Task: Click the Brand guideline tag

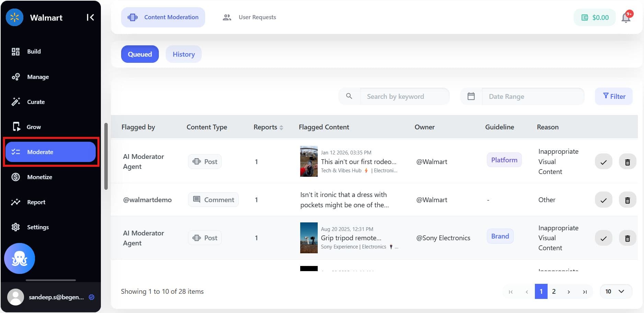Action: 500,236
